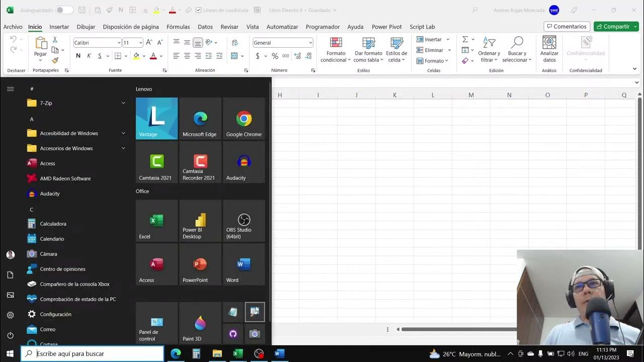The image size is (644, 362).
Task: Launch the Google Chrome tile
Action: point(244,118)
